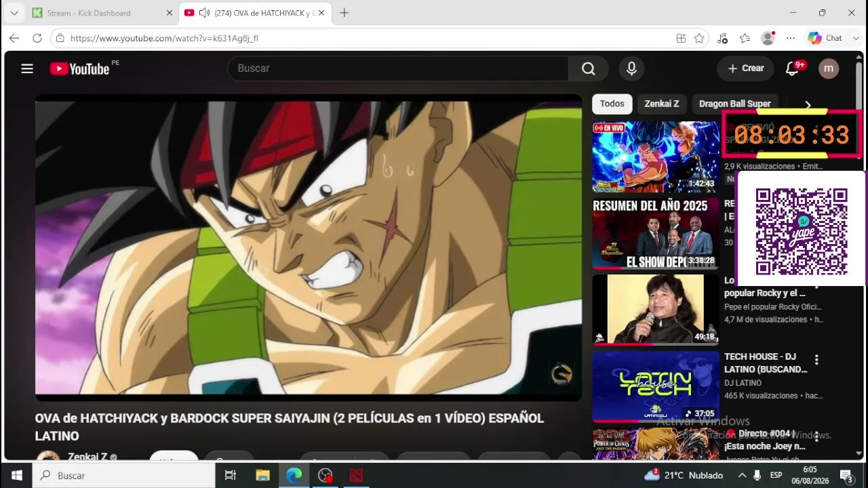
Task: Open the YouTube guide hamburger menu
Action: (27, 68)
